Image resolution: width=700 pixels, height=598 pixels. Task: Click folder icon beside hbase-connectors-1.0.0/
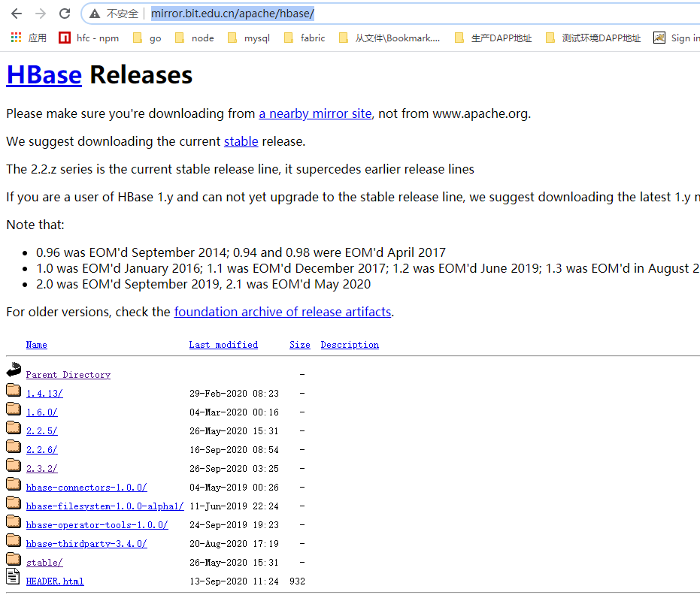pos(14,484)
